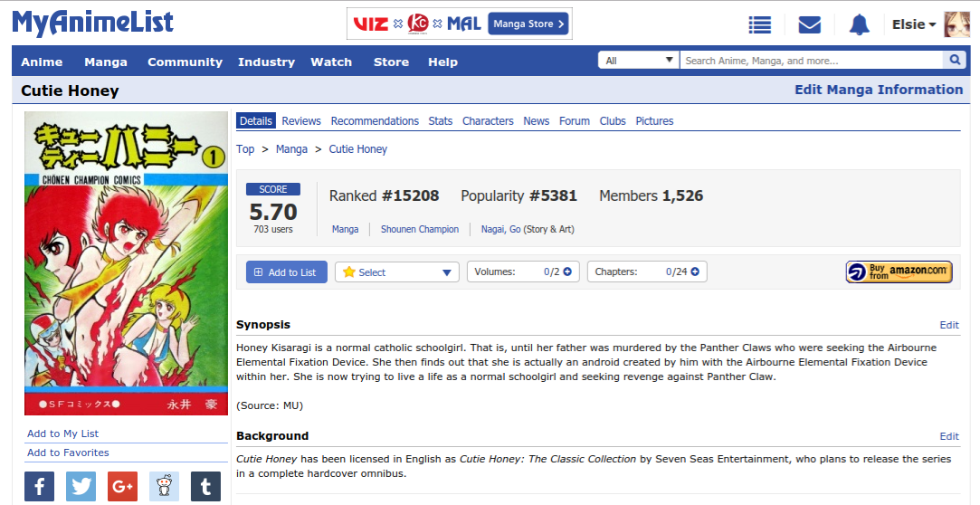Image resolution: width=980 pixels, height=505 pixels.
Task: Switch to the Pictures tab
Action: click(x=654, y=120)
